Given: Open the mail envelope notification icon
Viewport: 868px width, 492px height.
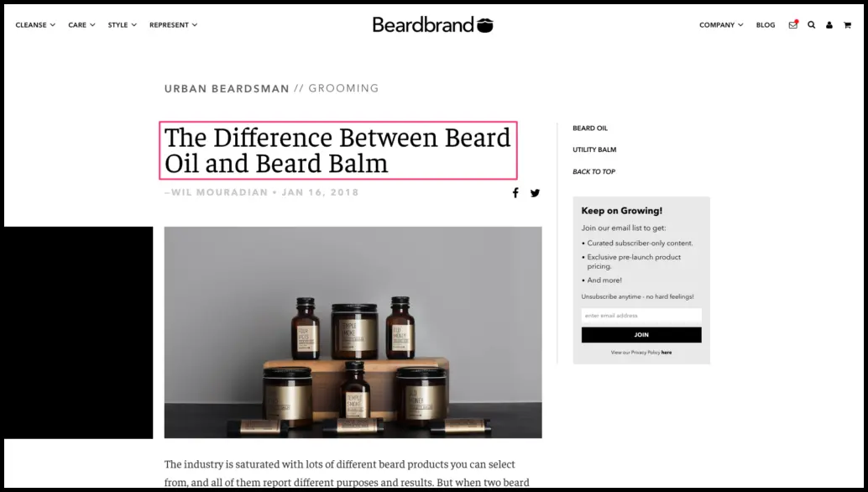Looking at the screenshot, I should [x=793, y=24].
